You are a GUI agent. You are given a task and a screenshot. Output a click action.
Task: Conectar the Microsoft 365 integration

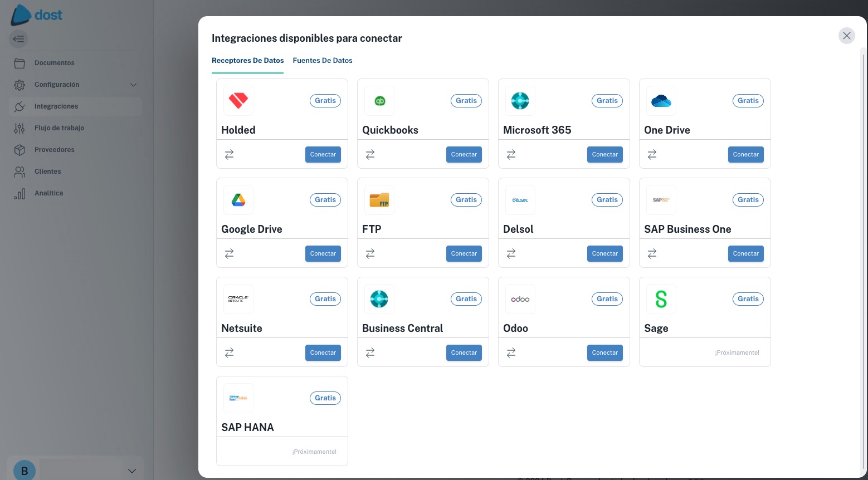click(604, 154)
